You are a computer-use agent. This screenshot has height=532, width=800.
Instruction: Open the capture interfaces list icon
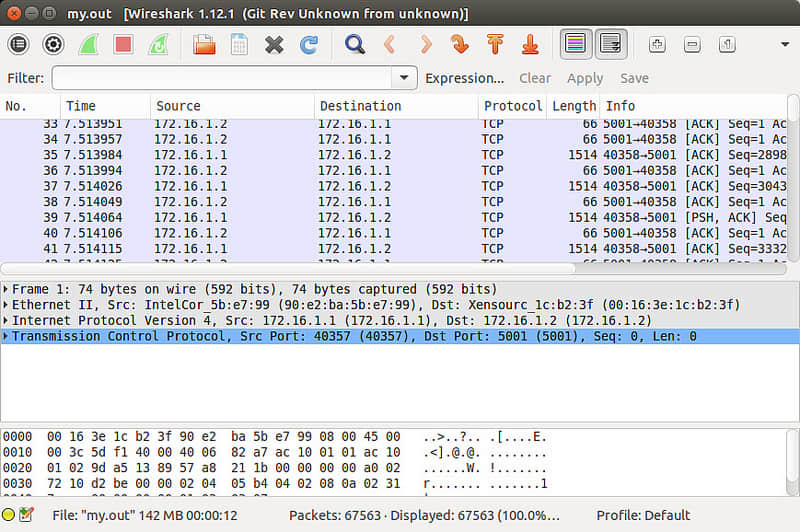18,44
